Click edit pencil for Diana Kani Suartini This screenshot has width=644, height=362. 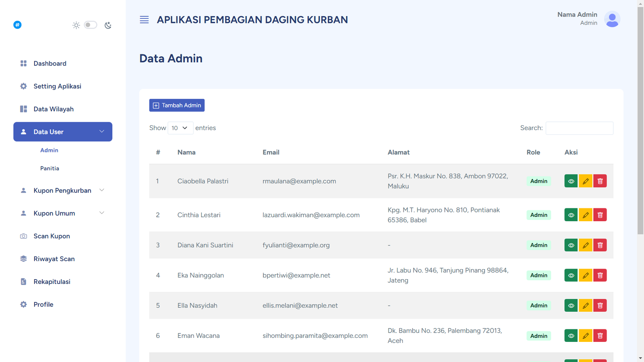tap(585, 245)
